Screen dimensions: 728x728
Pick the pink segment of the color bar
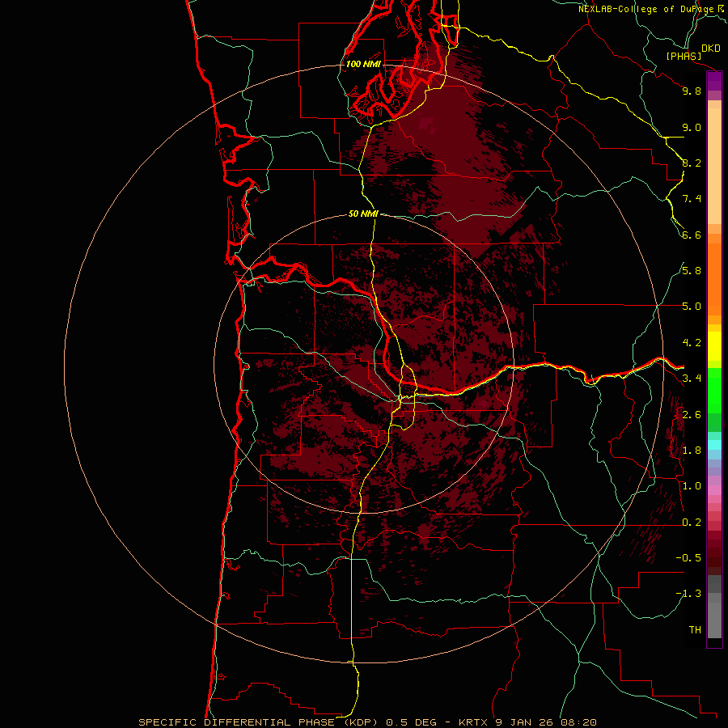pos(714,490)
